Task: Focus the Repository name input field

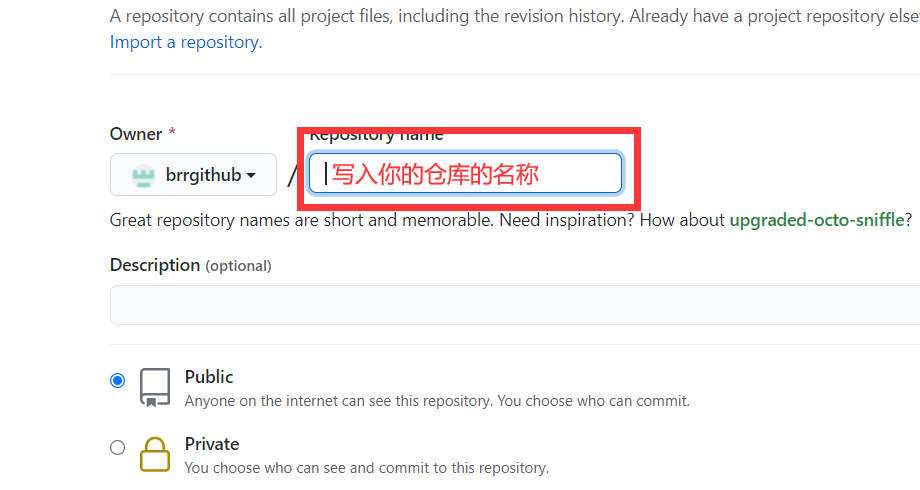Action: pos(465,173)
